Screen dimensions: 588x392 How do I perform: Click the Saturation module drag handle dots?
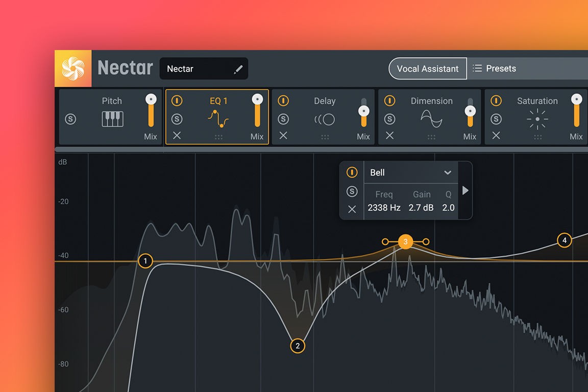click(538, 137)
